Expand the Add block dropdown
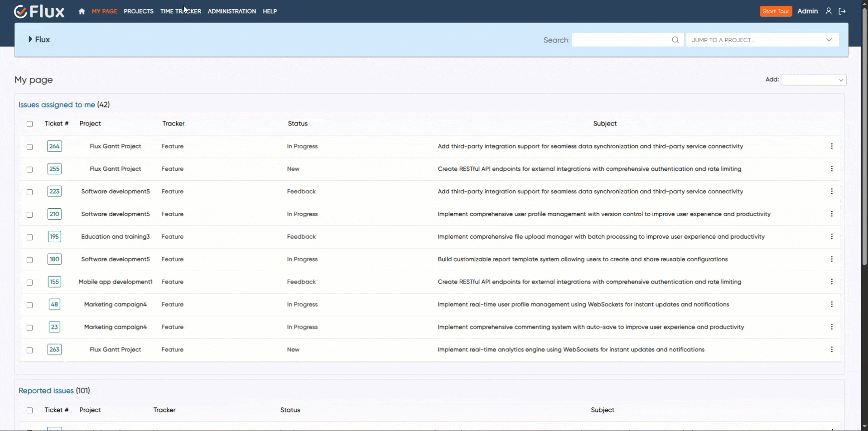This screenshot has height=431, width=868. tap(813, 80)
